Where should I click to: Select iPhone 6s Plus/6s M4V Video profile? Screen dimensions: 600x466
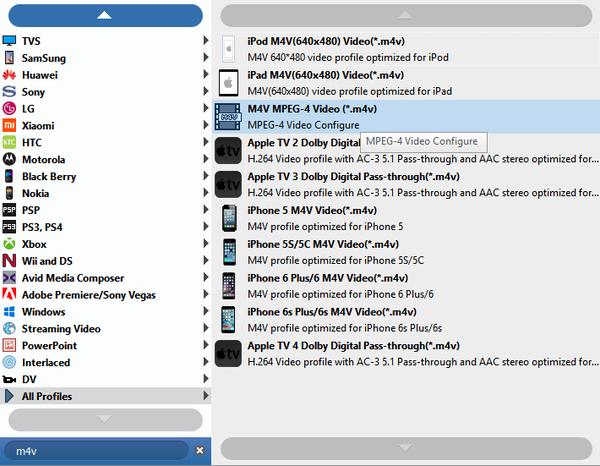[406, 319]
